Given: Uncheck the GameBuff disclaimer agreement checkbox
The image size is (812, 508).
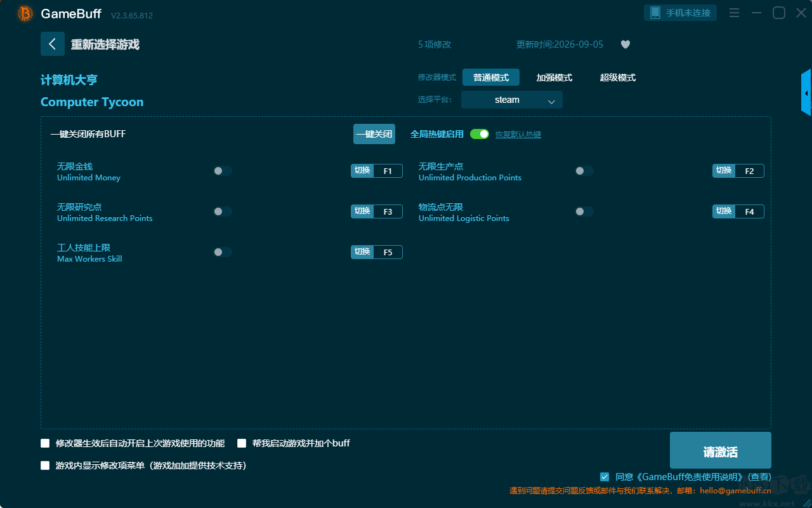Looking at the screenshot, I should click(x=605, y=477).
